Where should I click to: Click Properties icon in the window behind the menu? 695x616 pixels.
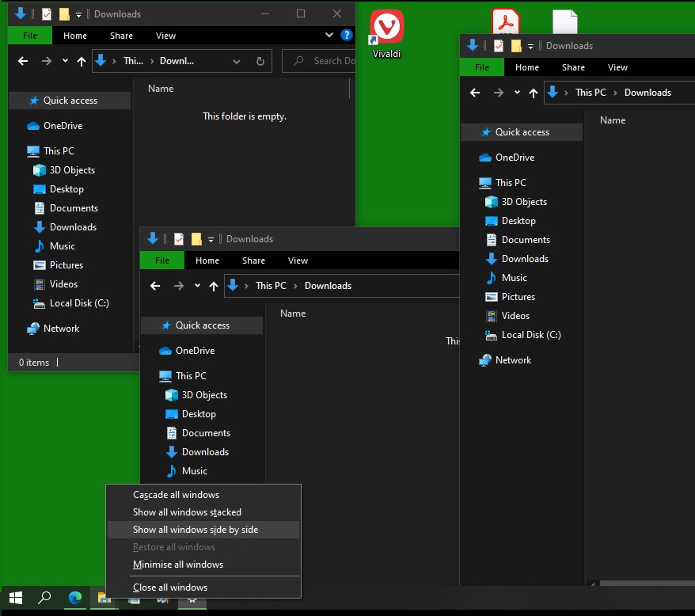click(179, 239)
